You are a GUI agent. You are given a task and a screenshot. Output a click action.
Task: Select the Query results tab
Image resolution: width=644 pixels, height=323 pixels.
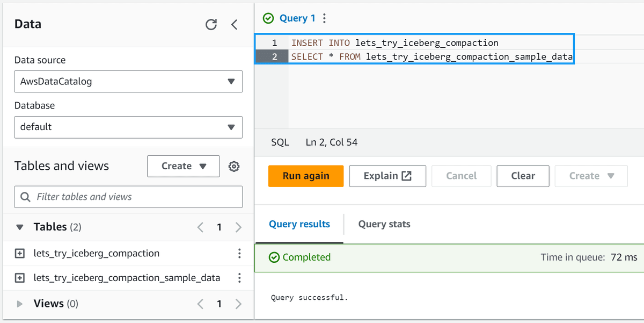tap(299, 224)
